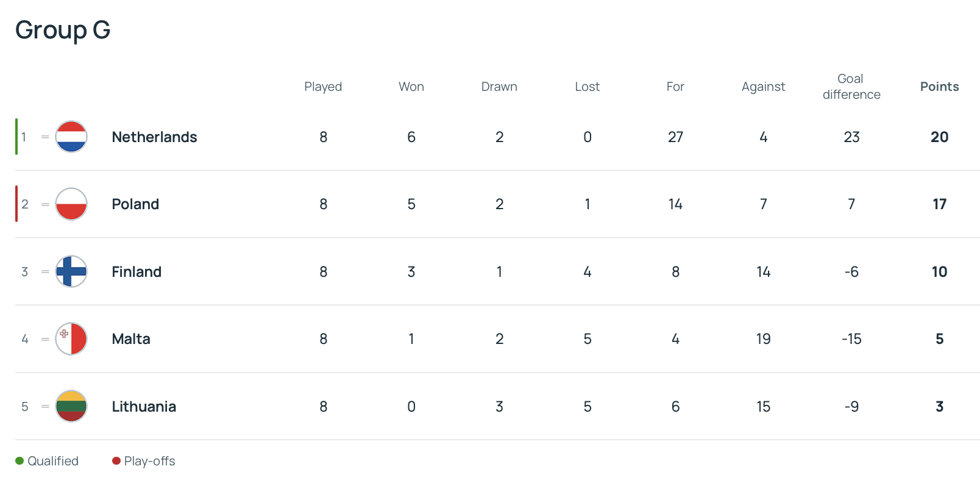
Task: Click the Goal difference column header
Action: coord(851,87)
